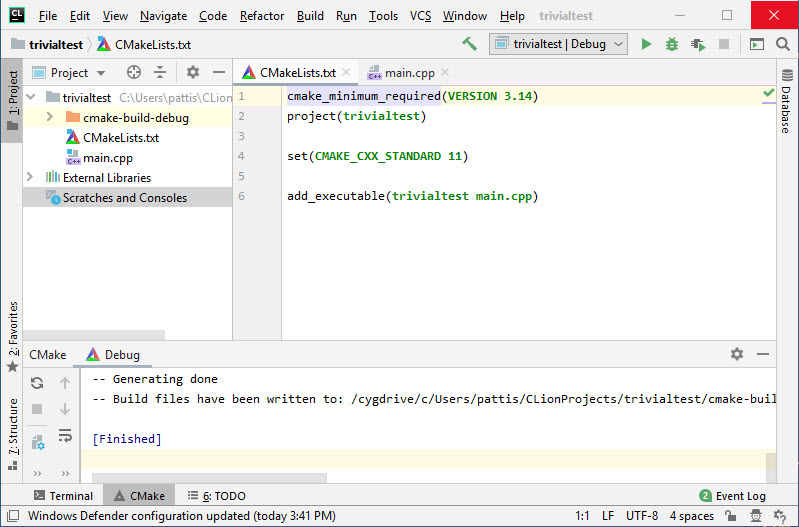Click the Build hammer icon
This screenshot has height=527, width=799.
469,44
